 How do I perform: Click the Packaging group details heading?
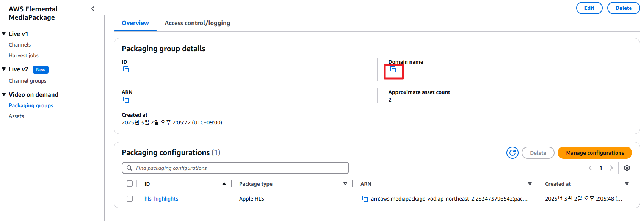click(x=163, y=49)
